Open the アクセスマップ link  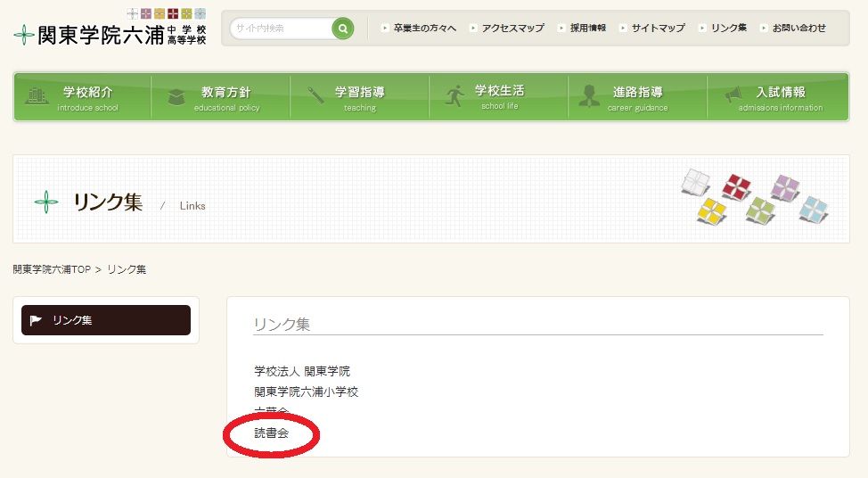[512, 28]
